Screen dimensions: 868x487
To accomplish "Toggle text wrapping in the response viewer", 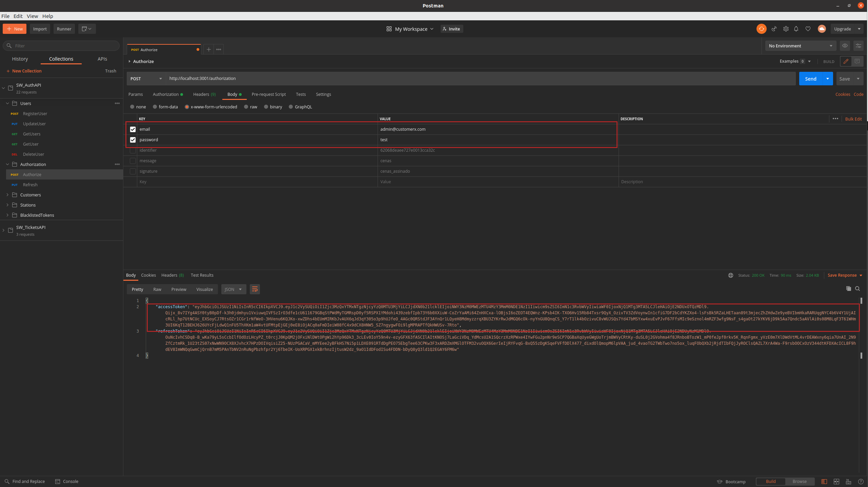I will pos(255,289).
